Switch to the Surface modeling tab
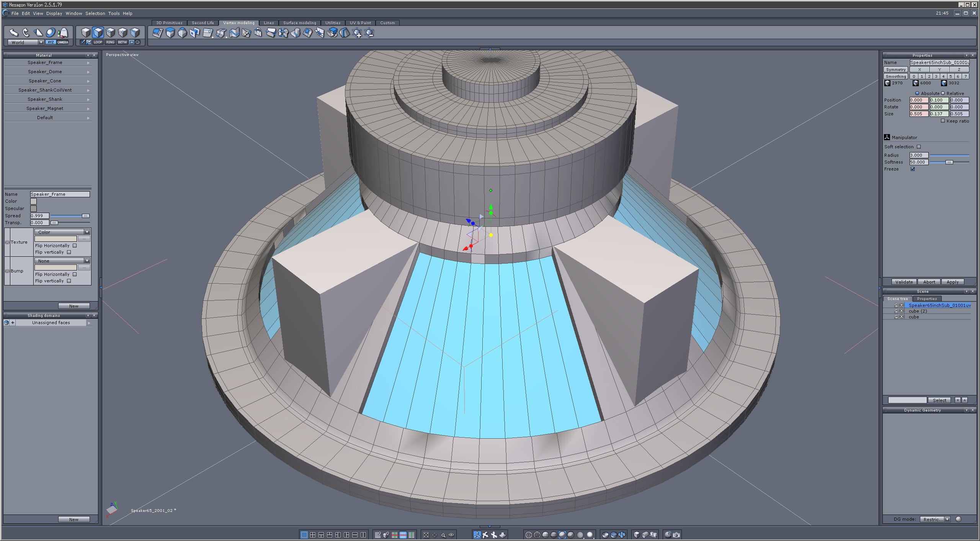Viewport: 980px width, 541px height. tap(299, 23)
